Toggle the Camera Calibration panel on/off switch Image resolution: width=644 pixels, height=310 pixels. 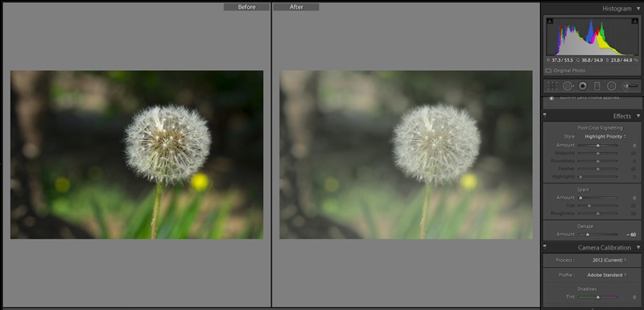(x=545, y=247)
